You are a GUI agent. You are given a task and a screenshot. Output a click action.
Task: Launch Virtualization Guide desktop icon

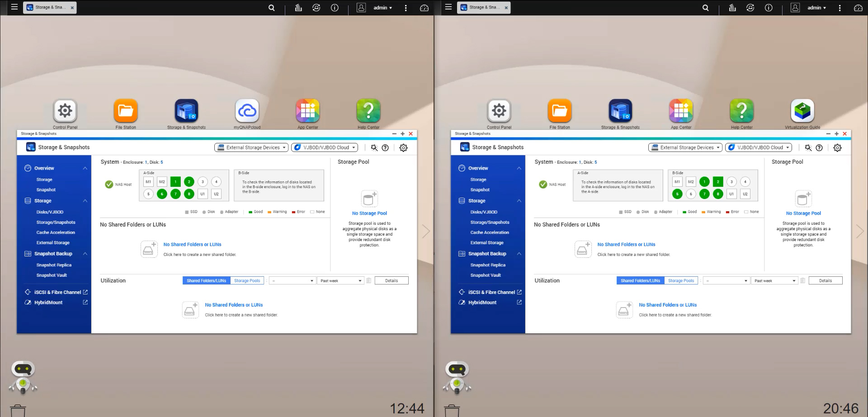point(802,111)
